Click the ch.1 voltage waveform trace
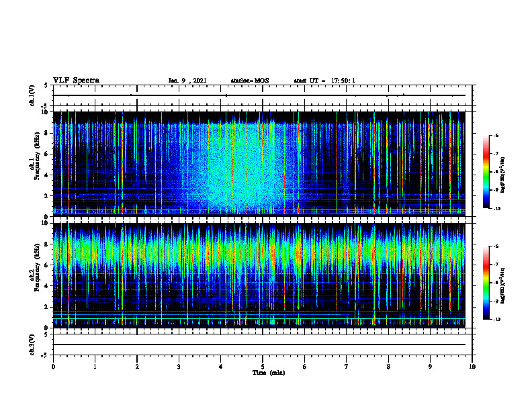Image resolution: width=532 pixels, height=411 pixels. pos(259,95)
